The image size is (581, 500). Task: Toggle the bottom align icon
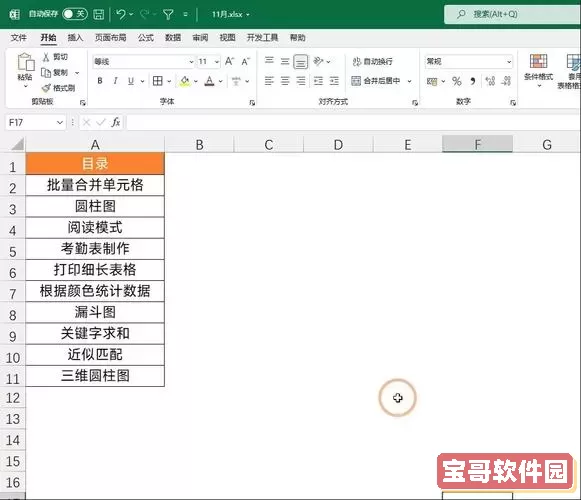[301, 62]
